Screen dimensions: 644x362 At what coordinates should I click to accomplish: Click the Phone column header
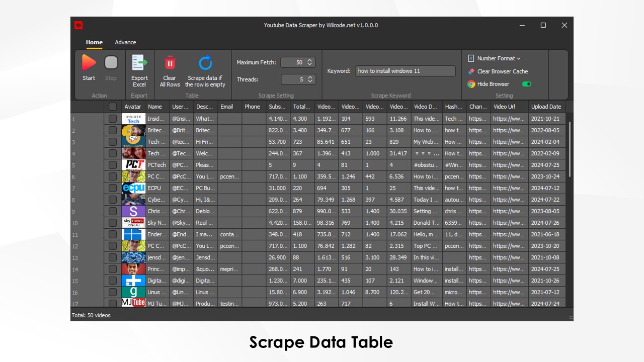pyautogui.click(x=254, y=107)
